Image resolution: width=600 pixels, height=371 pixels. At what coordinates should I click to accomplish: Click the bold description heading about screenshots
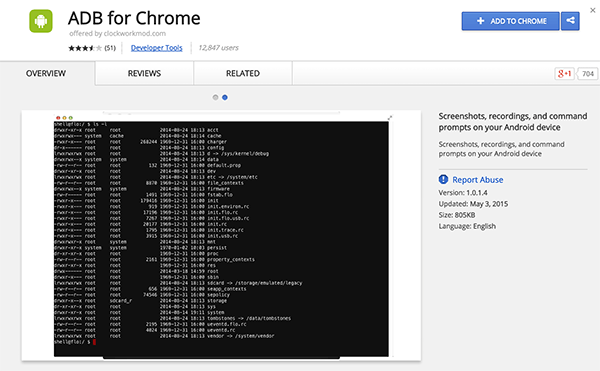[x=513, y=122]
